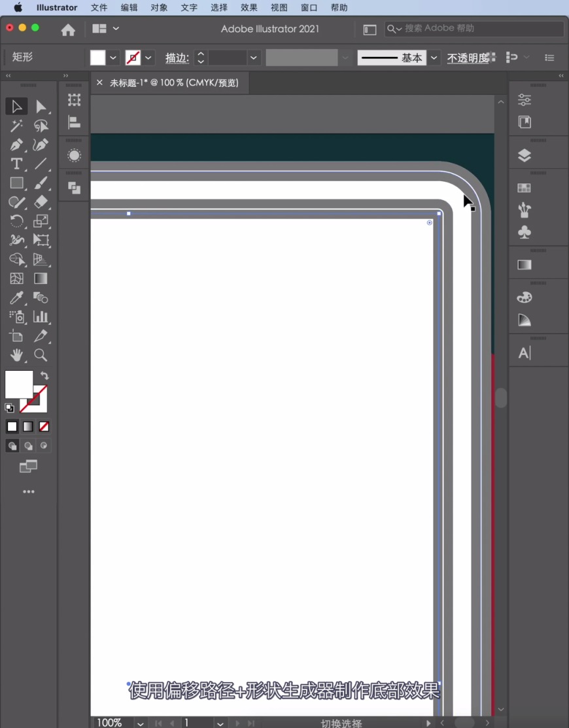Set paint mode to Gradient

pyautogui.click(x=28, y=426)
